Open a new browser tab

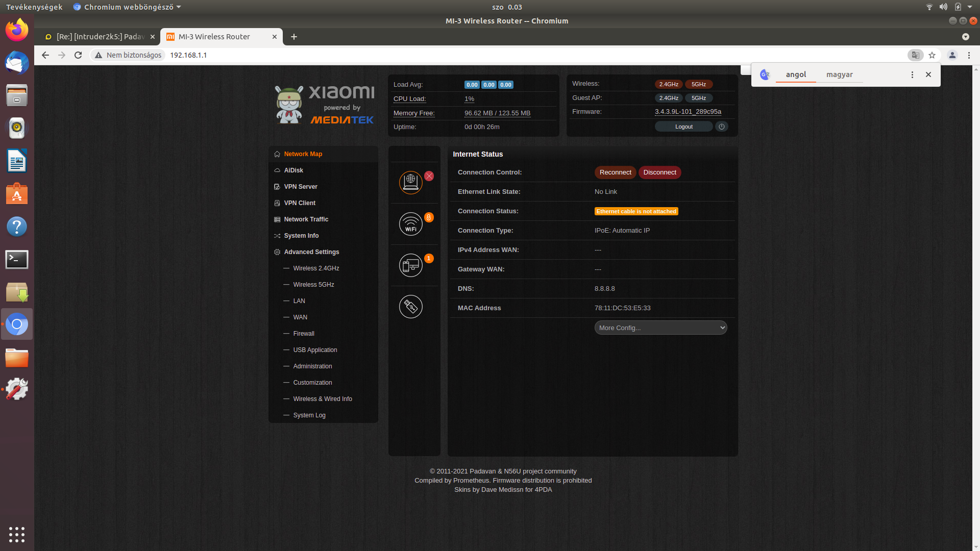click(294, 37)
